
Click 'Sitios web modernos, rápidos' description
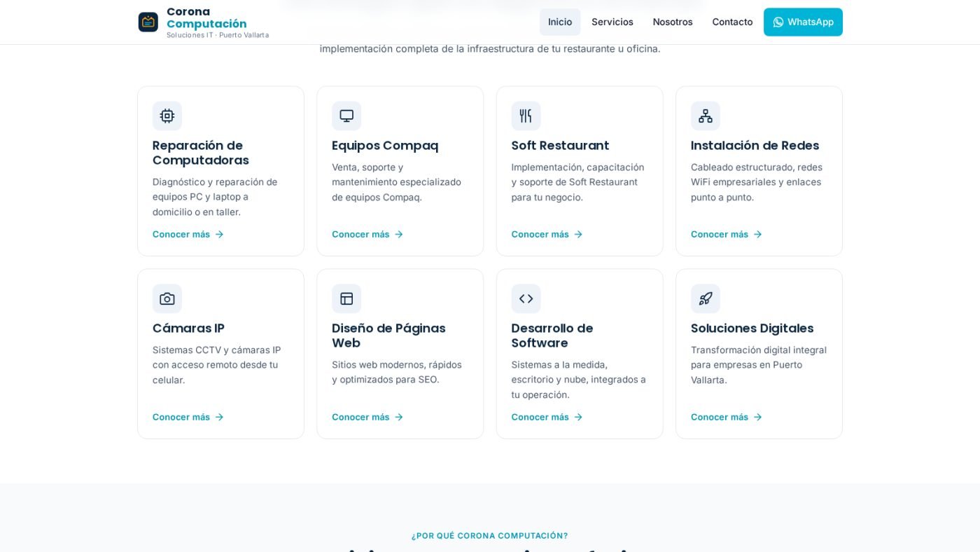coord(397,372)
